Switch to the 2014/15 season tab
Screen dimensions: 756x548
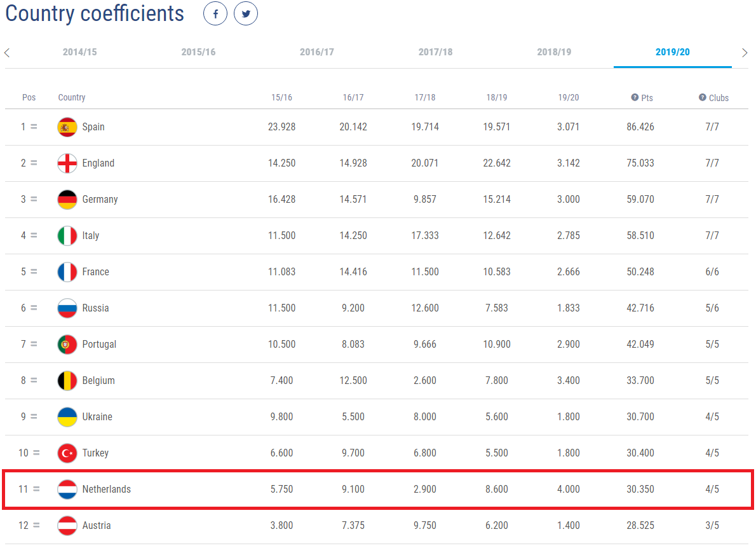click(79, 52)
